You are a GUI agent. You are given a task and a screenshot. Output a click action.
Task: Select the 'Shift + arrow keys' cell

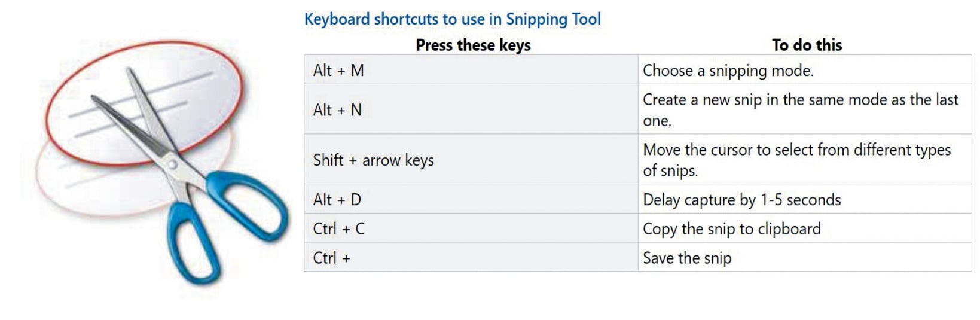coord(373,160)
